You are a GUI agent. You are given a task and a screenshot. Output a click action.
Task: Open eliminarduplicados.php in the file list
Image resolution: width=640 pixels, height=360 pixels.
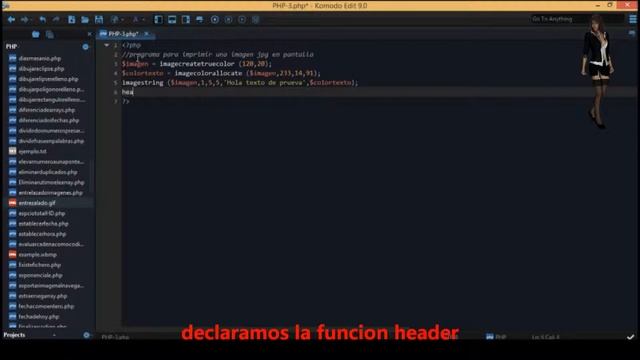[48, 172]
